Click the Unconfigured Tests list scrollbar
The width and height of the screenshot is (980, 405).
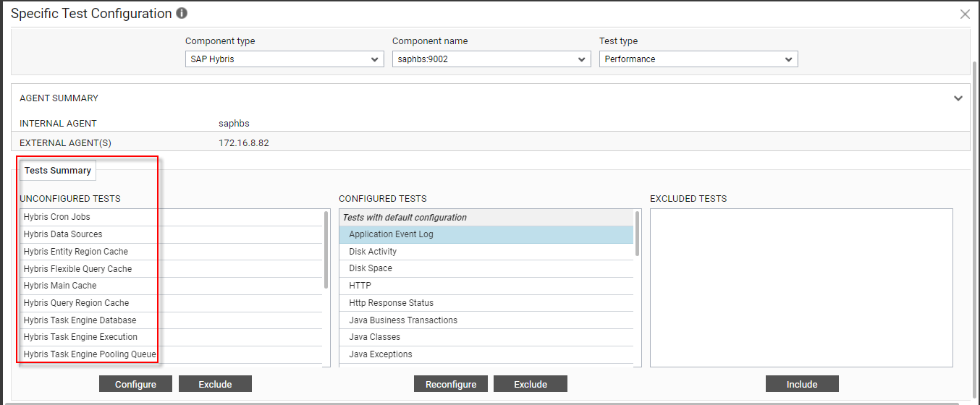[x=326, y=250]
